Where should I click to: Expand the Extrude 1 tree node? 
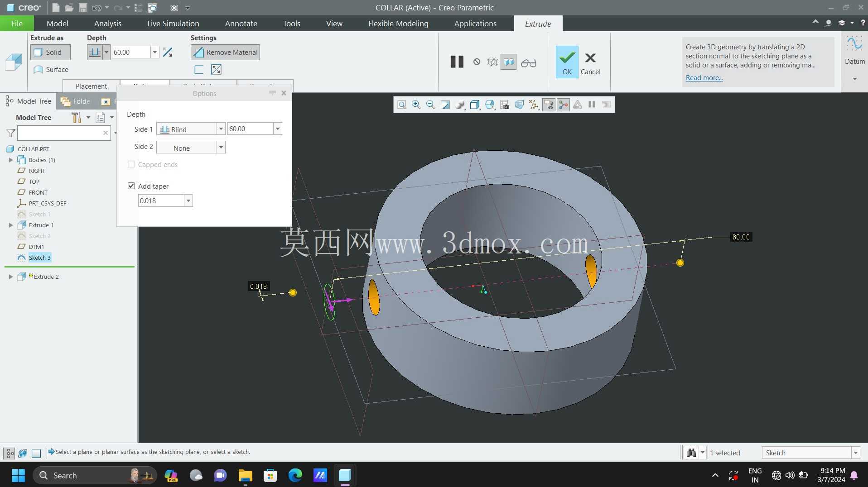point(11,225)
